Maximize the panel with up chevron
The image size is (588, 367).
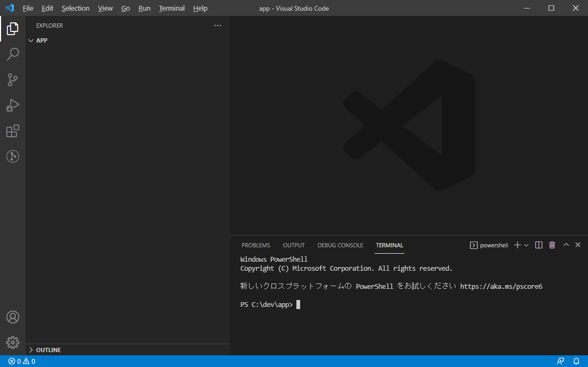point(566,245)
